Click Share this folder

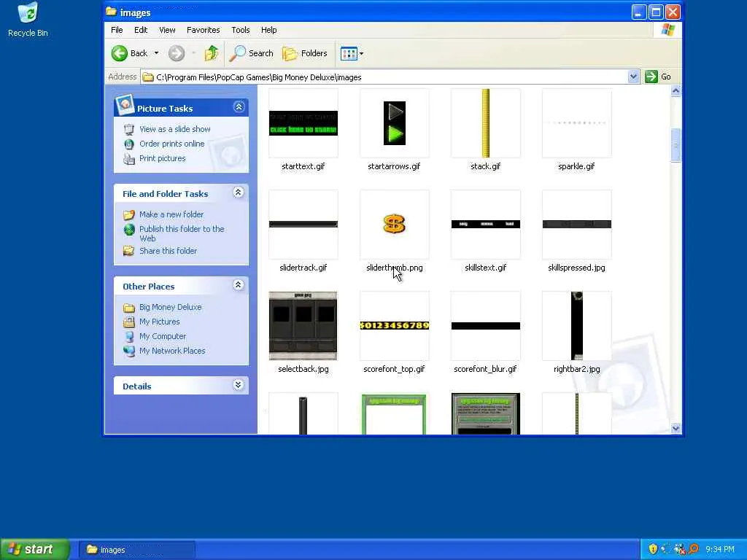pos(169,251)
